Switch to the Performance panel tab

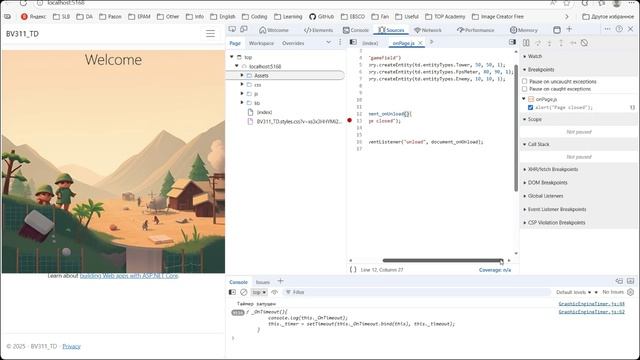coord(476,30)
